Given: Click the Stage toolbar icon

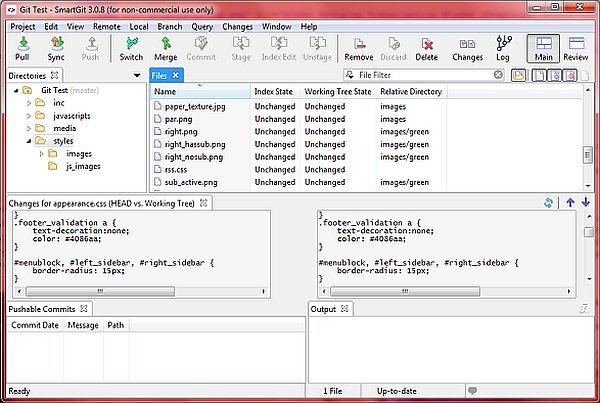Looking at the screenshot, I should pos(241,49).
